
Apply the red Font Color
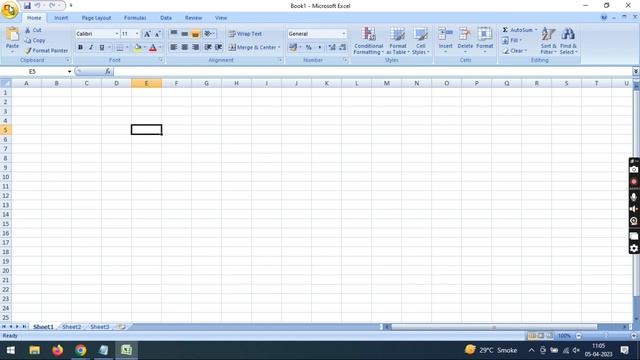[153, 48]
